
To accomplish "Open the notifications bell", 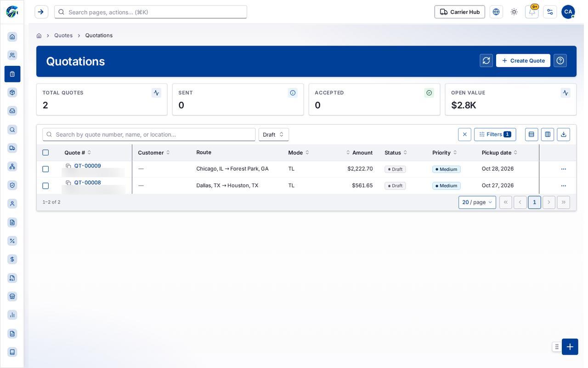I will 532,12.
